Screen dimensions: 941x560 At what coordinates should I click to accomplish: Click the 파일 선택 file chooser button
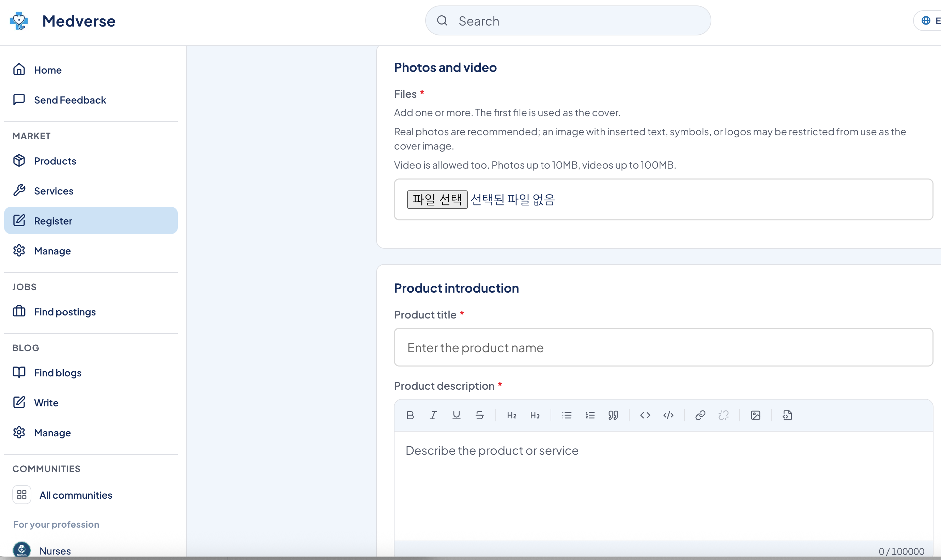[x=437, y=199]
